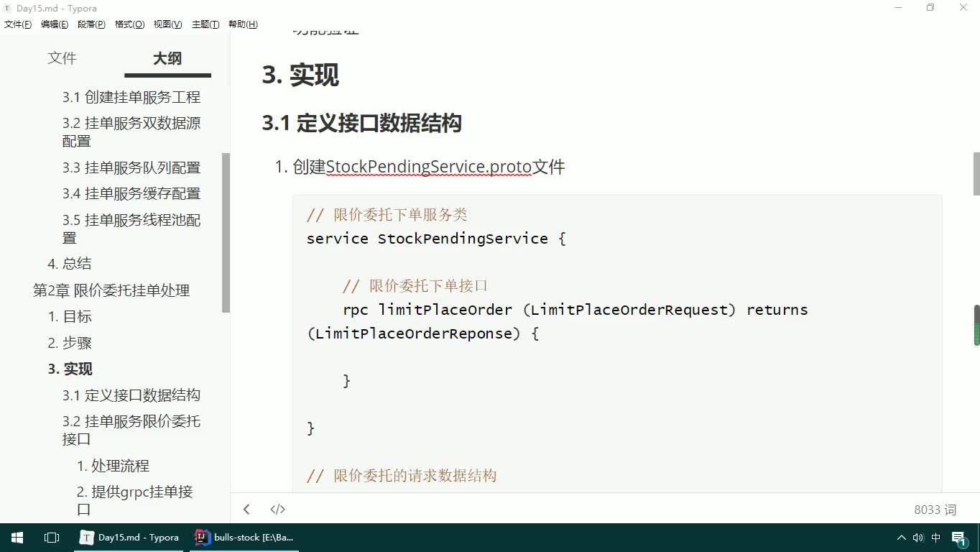The image size is (980, 552).
Task: Go to outline item 1. 目标
Action: click(70, 317)
